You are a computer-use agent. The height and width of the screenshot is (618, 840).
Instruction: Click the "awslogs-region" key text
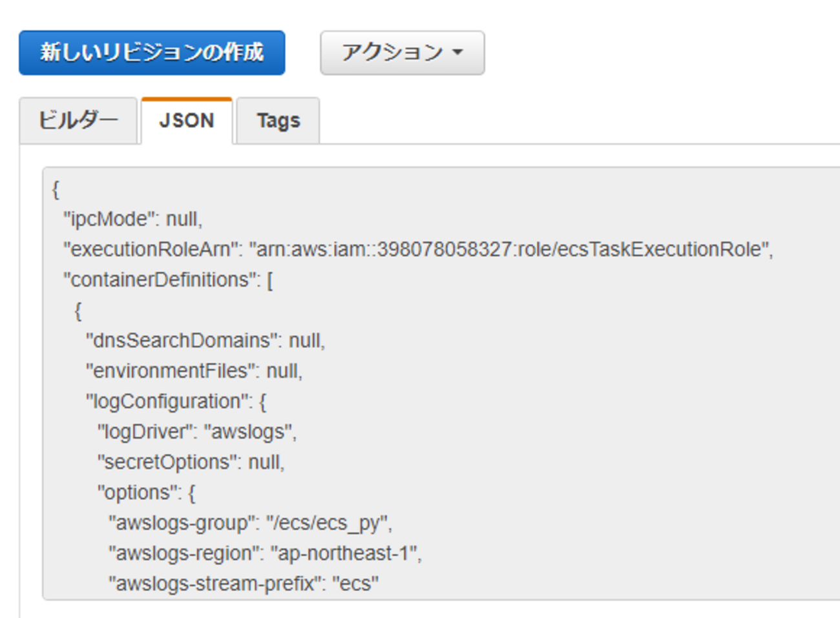(184, 553)
